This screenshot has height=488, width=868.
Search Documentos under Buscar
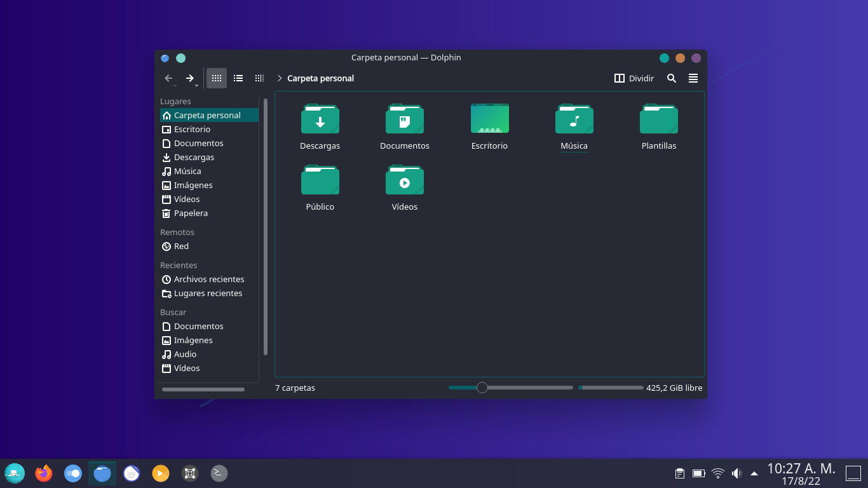(209, 326)
